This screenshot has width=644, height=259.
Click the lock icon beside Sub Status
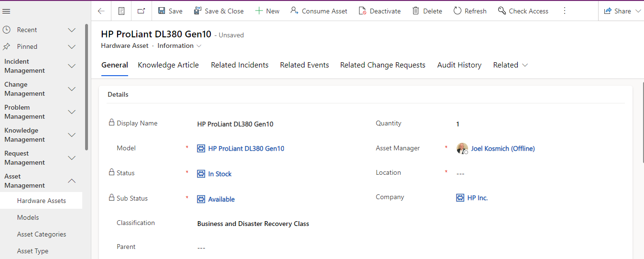click(111, 197)
